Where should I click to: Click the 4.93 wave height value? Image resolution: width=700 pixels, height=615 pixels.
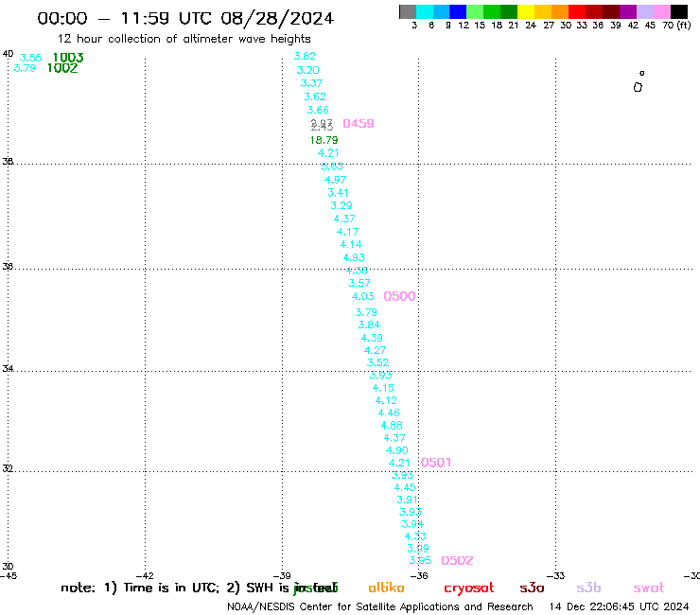click(x=354, y=257)
